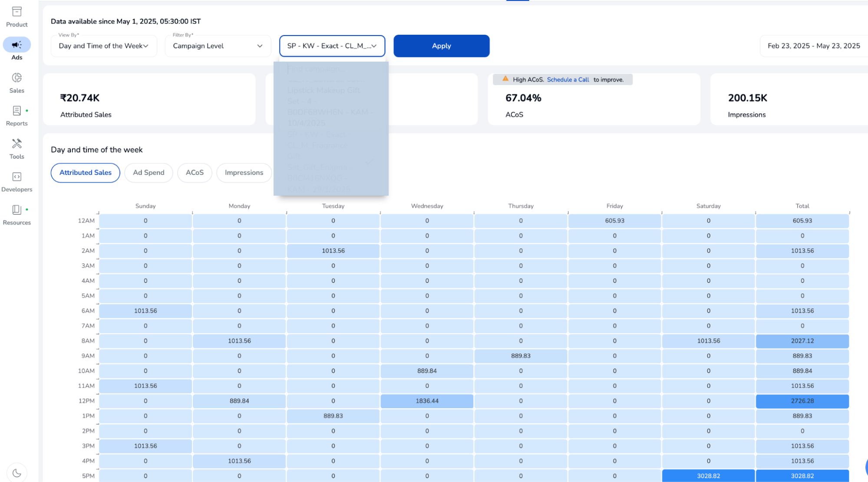Go to Sales in the sidebar

point(17,83)
